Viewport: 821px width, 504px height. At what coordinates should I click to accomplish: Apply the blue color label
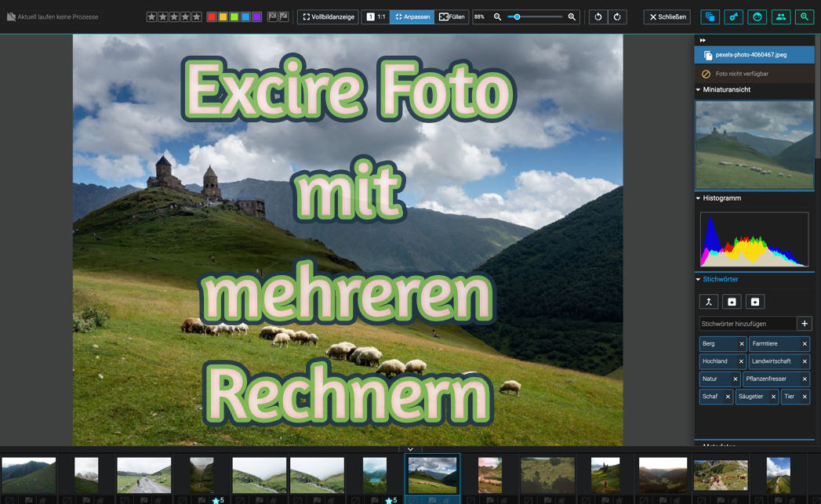pyautogui.click(x=245, y=16)
